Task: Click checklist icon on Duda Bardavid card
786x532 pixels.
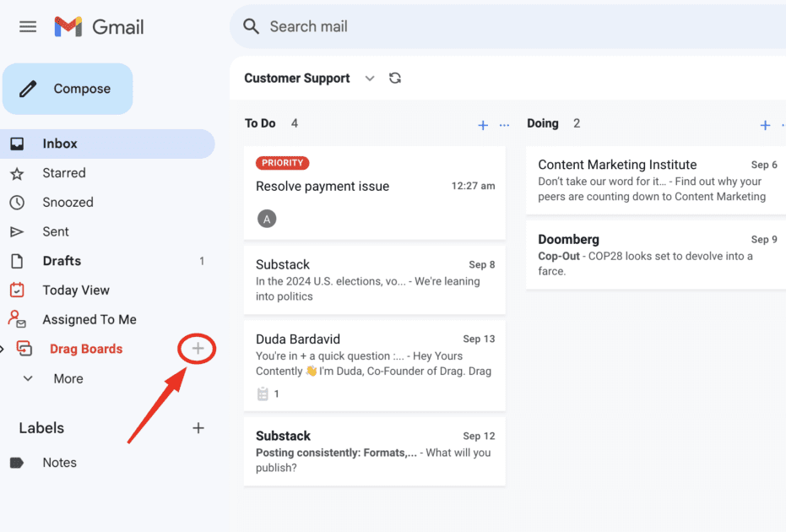Action: pyautogui.click(x=263, y=394)
